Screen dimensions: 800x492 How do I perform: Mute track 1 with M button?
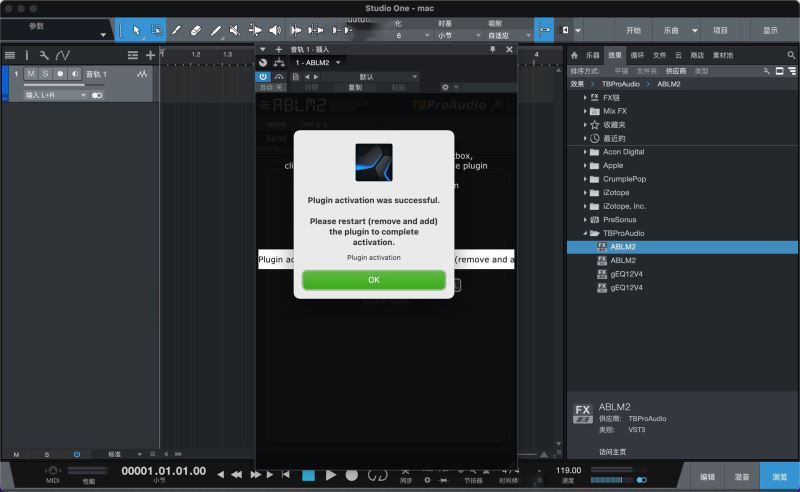click(31, 74)
